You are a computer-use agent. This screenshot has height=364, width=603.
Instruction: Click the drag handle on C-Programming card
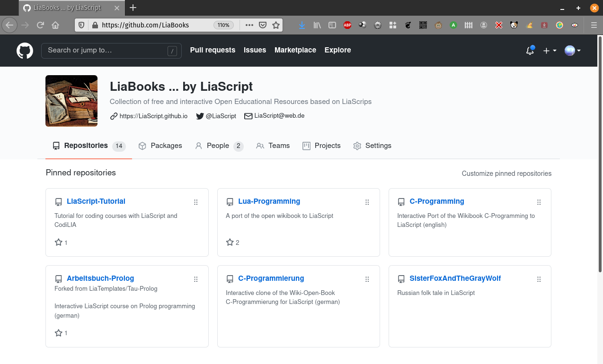[539, 202]
